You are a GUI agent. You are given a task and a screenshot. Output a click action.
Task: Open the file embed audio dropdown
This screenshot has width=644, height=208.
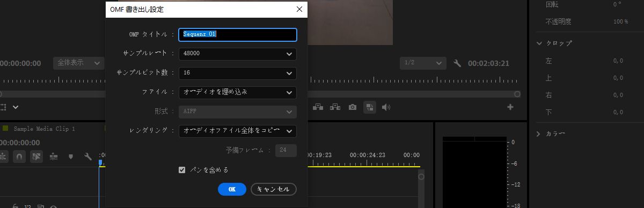pos(237,92)
